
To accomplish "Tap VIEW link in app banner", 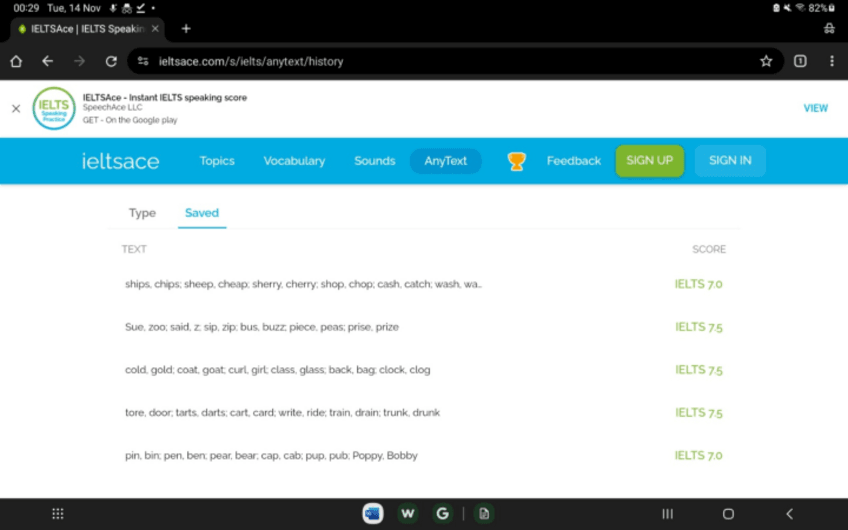I will (x=815, y=108).
